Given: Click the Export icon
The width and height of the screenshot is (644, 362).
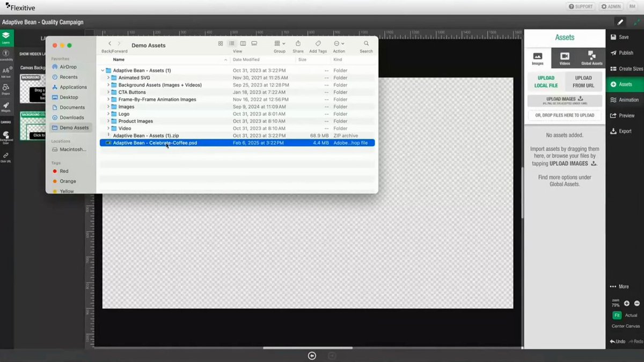Looking at the screenshot, I should click(x=613, y=131).
